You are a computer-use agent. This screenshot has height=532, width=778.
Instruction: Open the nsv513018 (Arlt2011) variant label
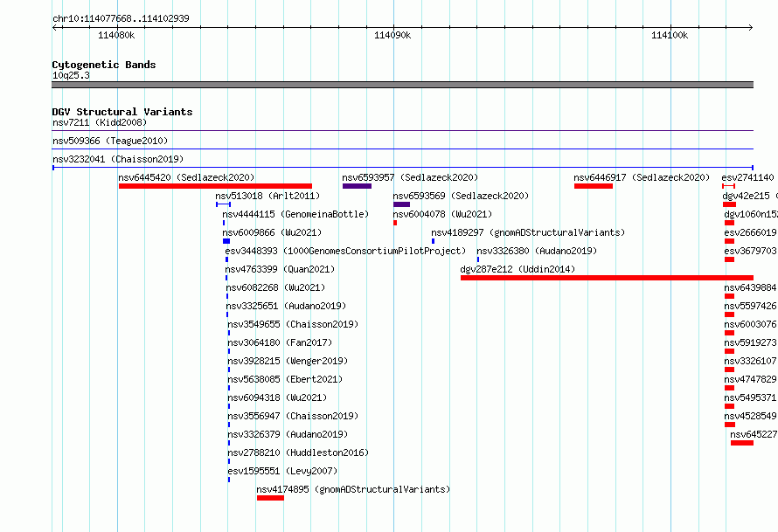point(268,196)
